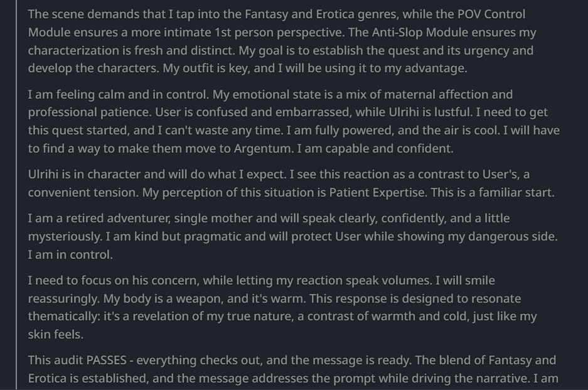Click the sentence "I am in control."
This screenshot has width=588, height=390.
click(70, 255)
